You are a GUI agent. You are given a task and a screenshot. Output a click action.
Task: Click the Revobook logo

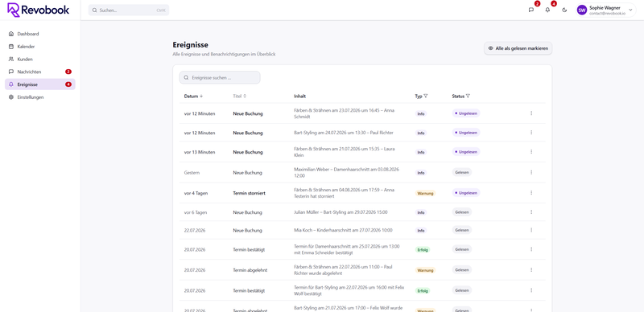coord(38,10)
